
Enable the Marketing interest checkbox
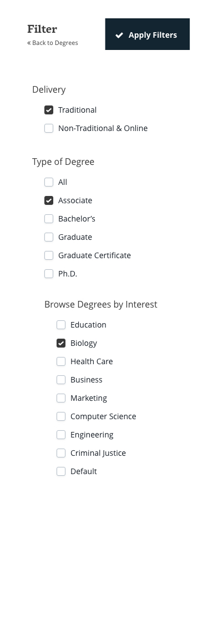point(61,398)
